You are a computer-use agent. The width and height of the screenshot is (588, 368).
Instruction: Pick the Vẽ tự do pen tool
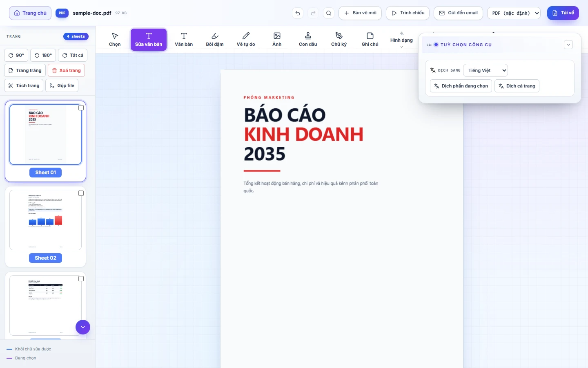pyautogui.click(x=246, y=40)
